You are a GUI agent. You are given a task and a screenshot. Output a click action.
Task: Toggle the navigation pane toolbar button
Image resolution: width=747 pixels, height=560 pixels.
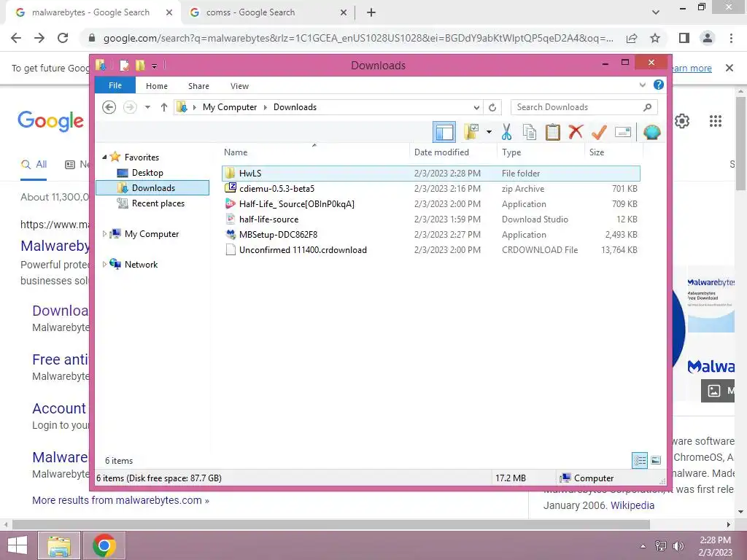coord(444,132)
